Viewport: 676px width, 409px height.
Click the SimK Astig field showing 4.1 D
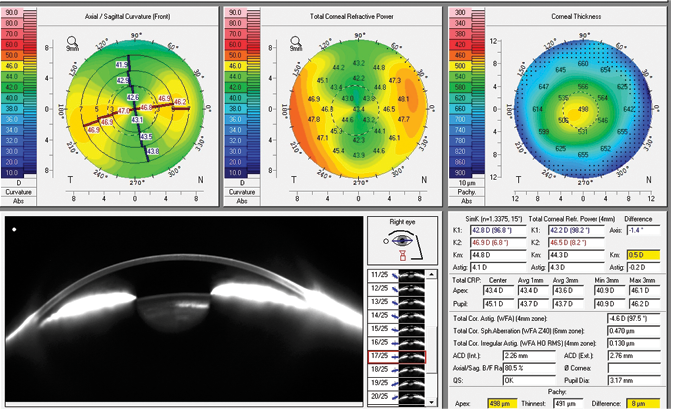[498, 267]
